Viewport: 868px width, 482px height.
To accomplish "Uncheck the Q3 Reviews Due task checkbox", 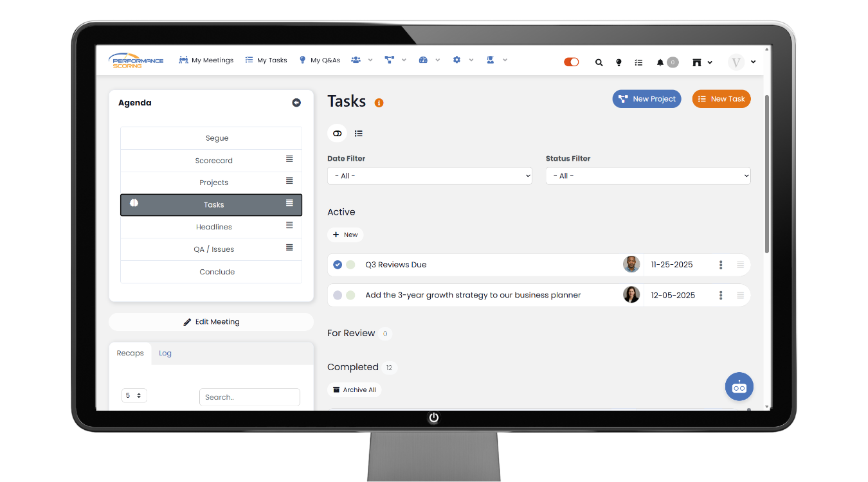I will point(338,265).
